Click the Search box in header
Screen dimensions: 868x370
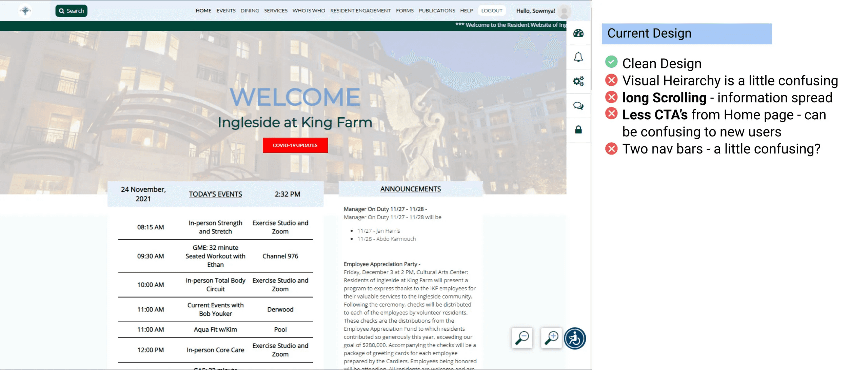[x=72, y=11]
